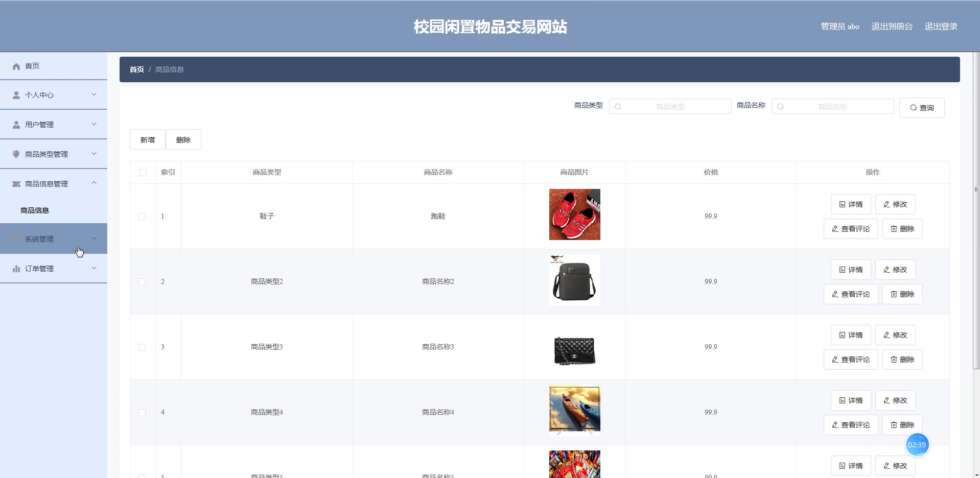Open the 订单管理 sidebar menu
Viewport: 980px width, 478px height.
point(54,268)
